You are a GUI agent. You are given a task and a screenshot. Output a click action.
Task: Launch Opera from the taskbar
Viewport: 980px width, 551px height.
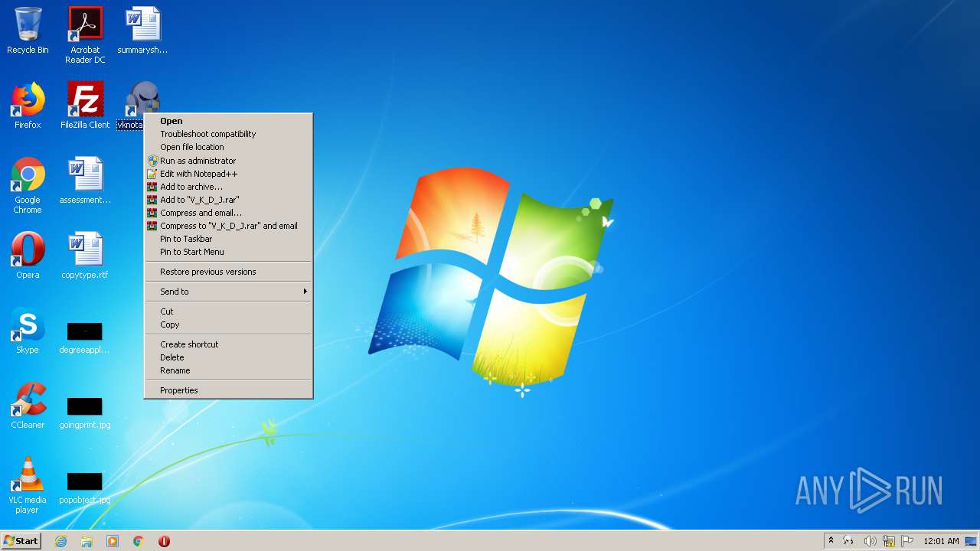tap(164, 541)
